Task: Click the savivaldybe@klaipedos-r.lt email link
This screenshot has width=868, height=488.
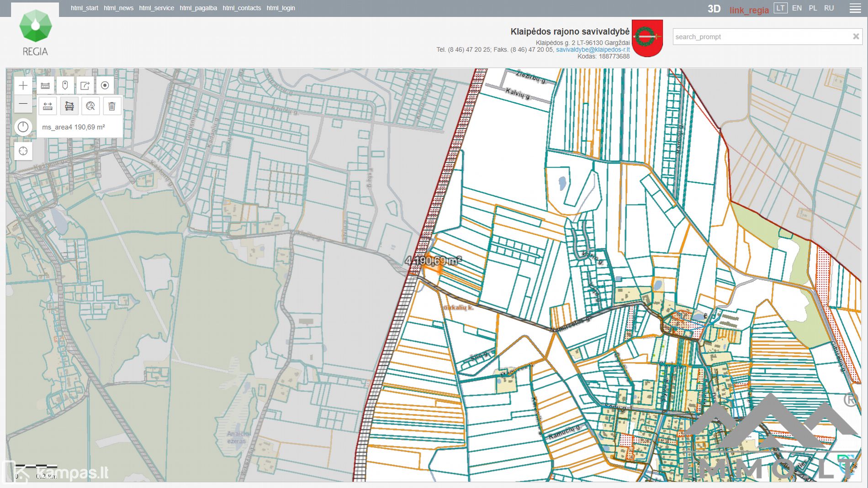Action: [x=593, y=50]
